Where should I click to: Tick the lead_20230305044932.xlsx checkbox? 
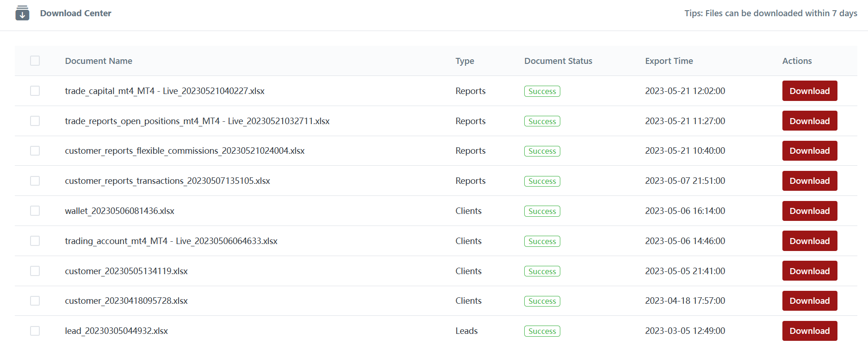coord(35,331)
